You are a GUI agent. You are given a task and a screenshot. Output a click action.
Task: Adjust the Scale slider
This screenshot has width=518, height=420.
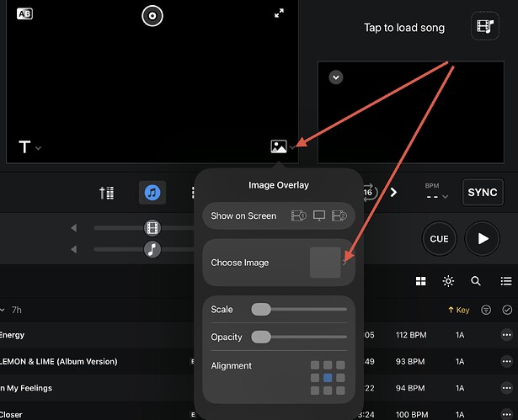(261, 310)
